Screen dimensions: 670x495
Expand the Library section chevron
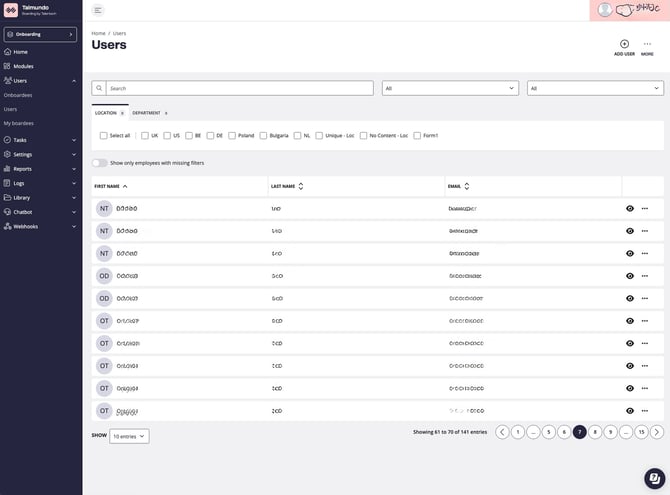pyautogui.click(x=74, y=198)
